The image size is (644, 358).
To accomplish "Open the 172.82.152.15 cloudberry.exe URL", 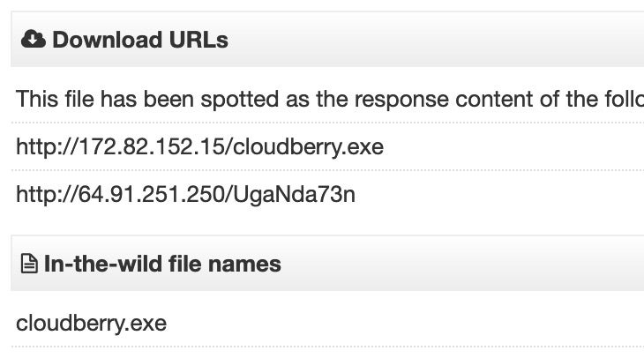I will pyautogui.click(x=199, y=146).
